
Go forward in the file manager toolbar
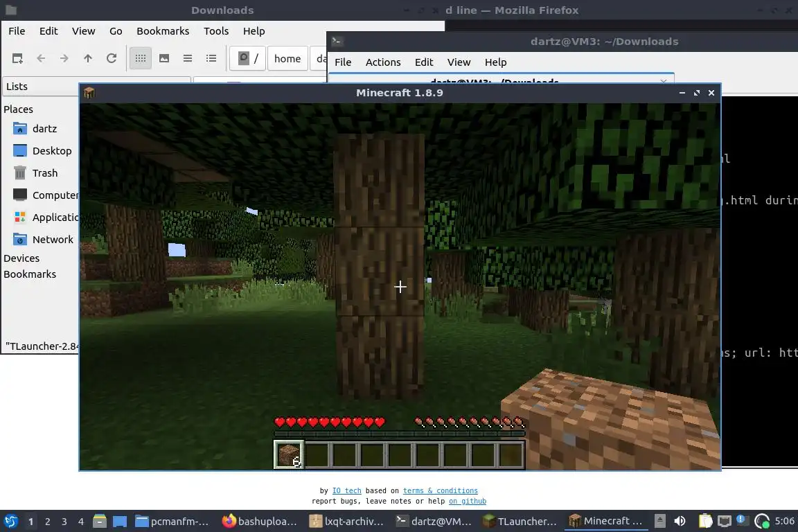64,59
